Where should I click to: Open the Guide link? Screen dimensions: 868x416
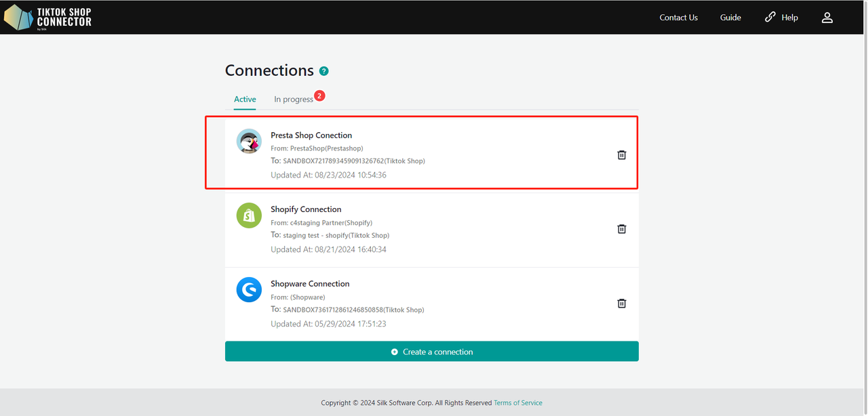point(730,18)
